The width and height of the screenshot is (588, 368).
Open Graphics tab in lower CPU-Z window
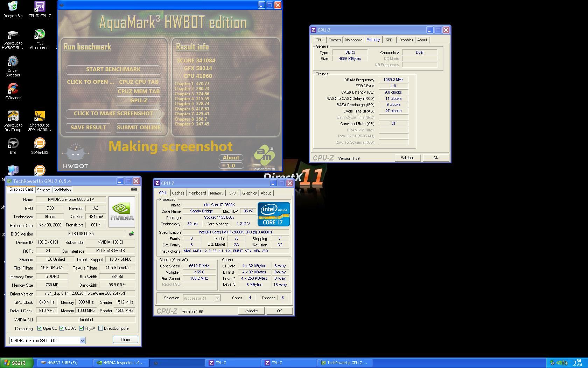pyautogui.click(x=250, y=193)
